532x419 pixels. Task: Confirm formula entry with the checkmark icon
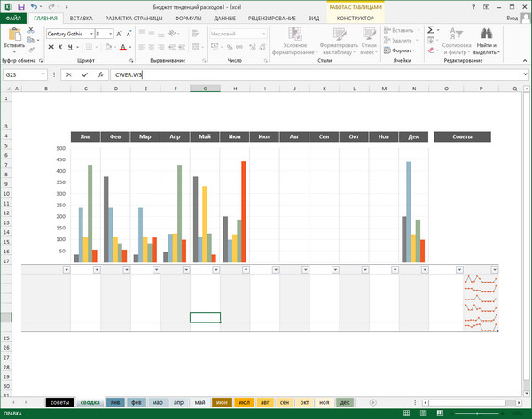pos(85,75)
